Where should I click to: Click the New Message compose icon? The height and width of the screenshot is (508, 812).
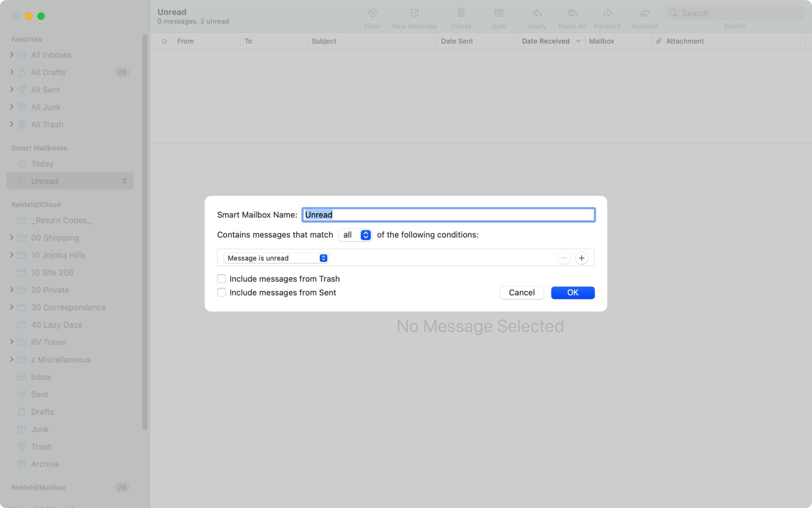pos(414,13)
